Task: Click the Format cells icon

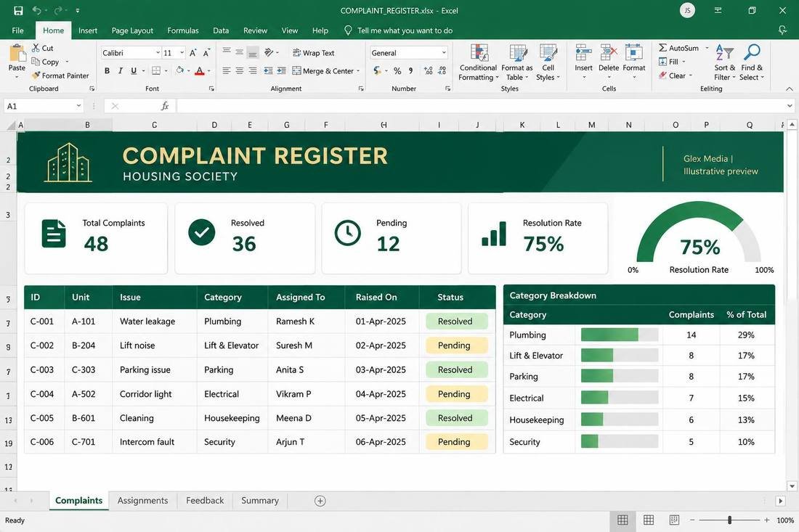Action: click(x=634, y=52)
